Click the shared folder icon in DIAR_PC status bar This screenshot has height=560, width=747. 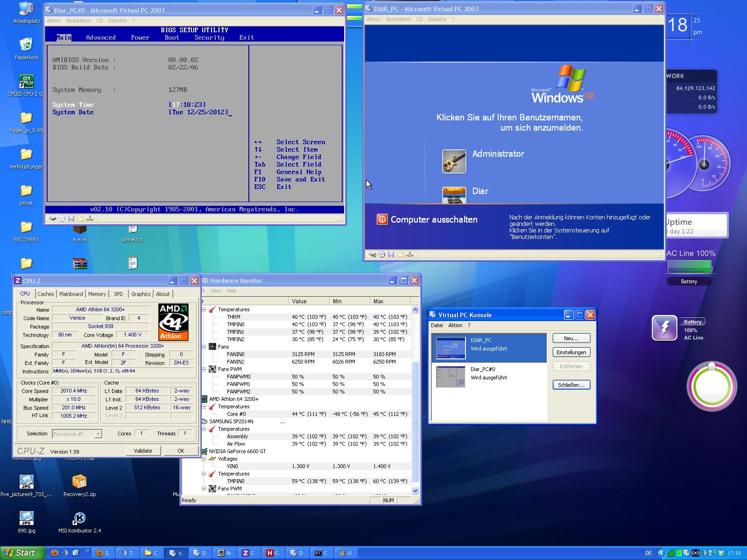400,254
